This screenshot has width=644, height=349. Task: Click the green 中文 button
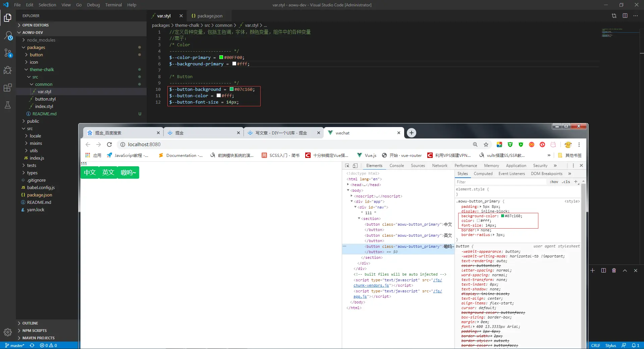[x=90, y=173]
